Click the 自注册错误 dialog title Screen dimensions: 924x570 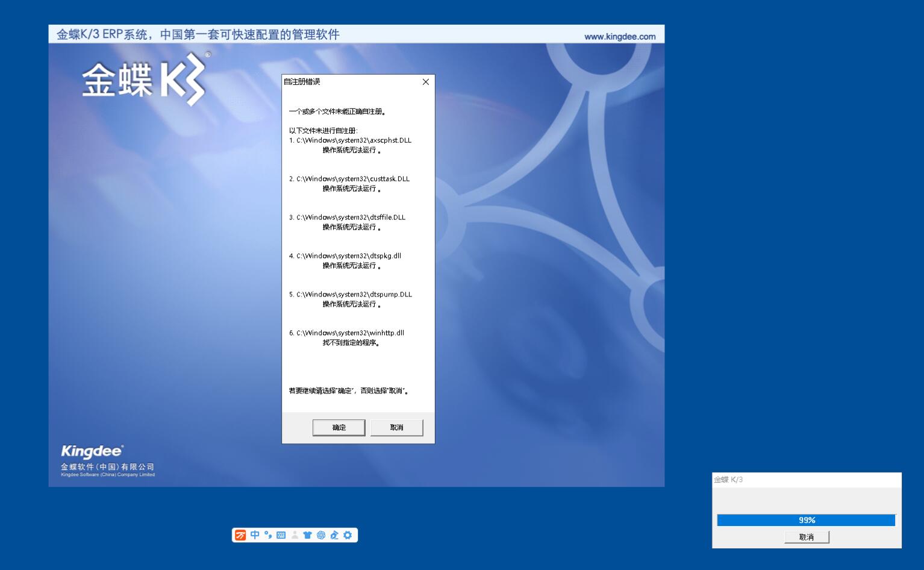(x=302, y=82)
